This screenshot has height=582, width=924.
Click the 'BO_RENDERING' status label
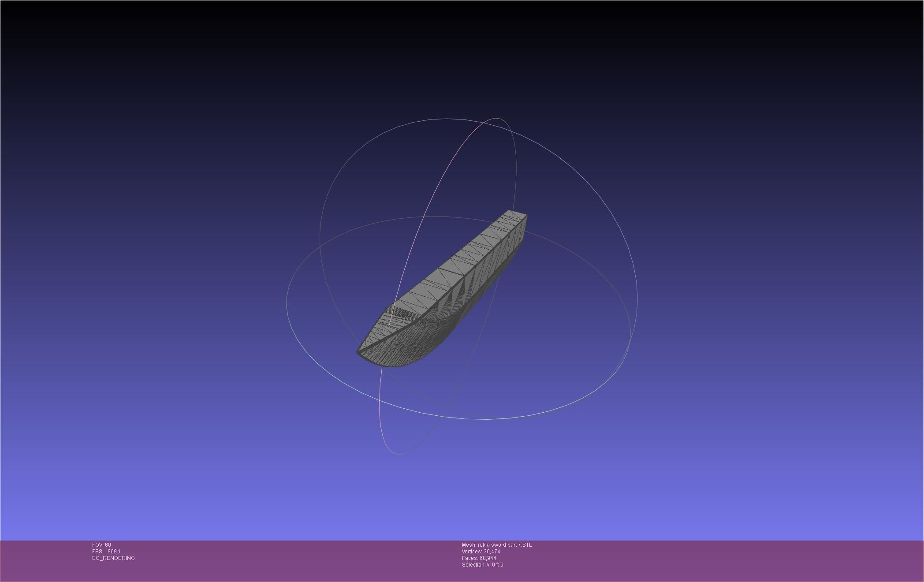113,558
